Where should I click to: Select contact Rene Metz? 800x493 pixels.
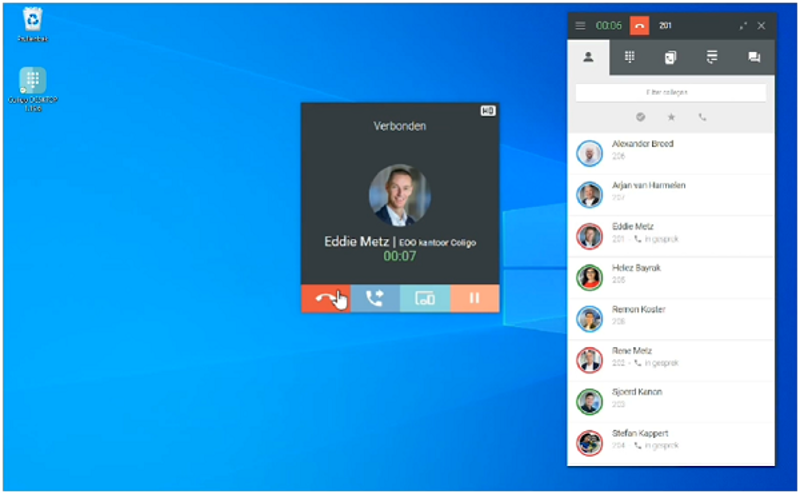[x=671, y=360]
